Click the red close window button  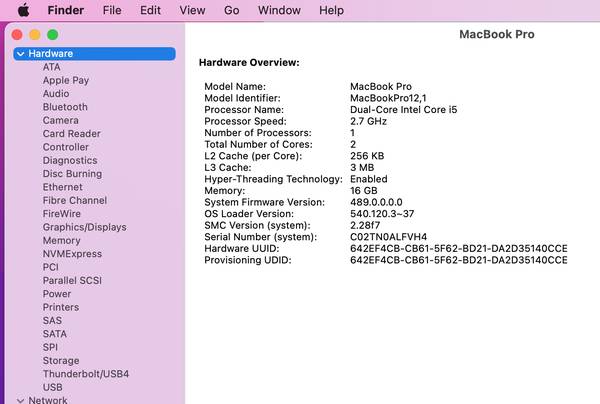pyautogui.click(x=17, y=34)
